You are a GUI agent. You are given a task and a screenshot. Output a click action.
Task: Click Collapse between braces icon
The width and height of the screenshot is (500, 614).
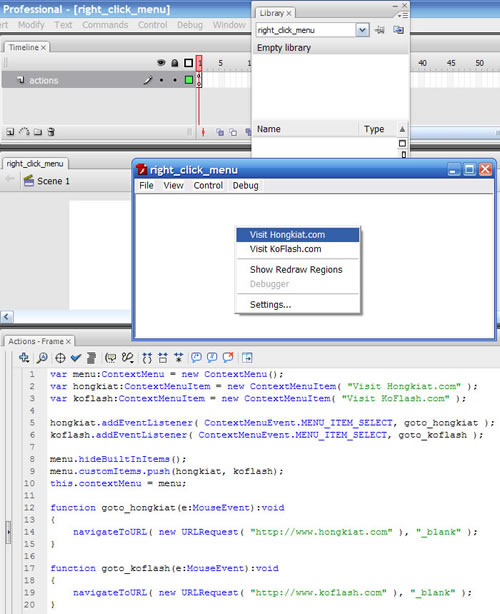[147, 358]
